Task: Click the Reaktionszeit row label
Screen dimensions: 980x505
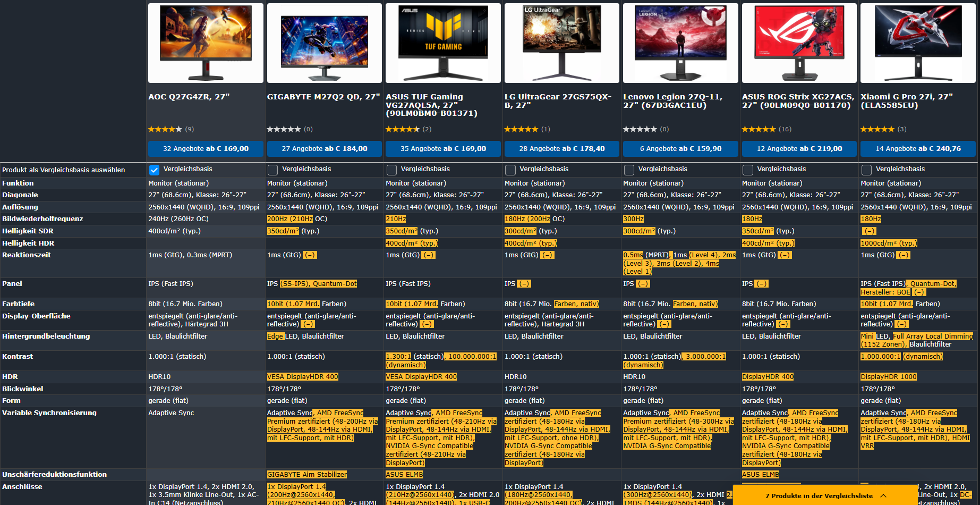Action: point(27,255)
